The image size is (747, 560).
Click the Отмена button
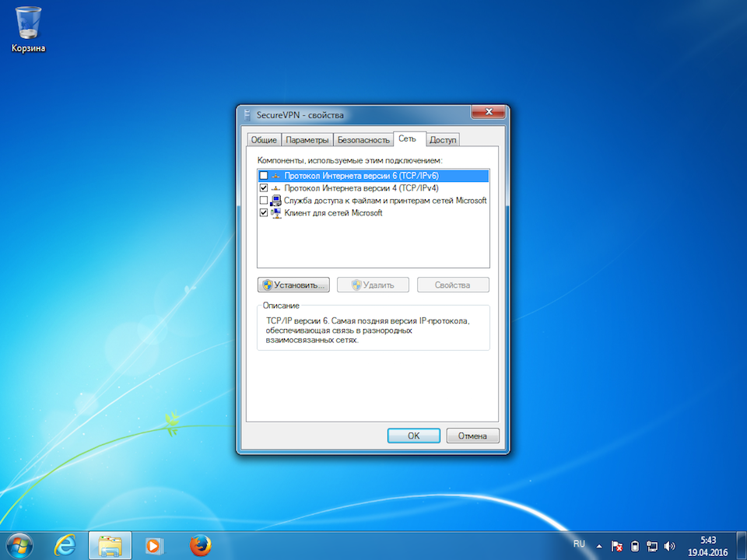(x=472, y=436)
